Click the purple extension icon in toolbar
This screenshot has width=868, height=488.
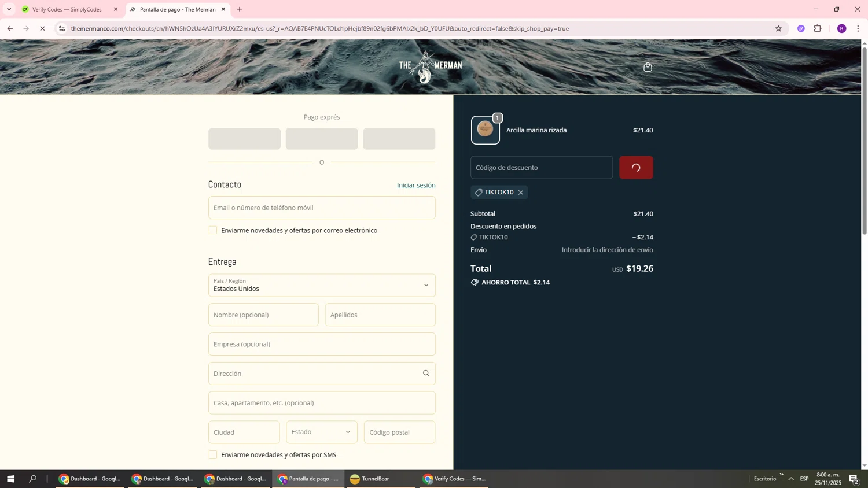tap(801, 28)
